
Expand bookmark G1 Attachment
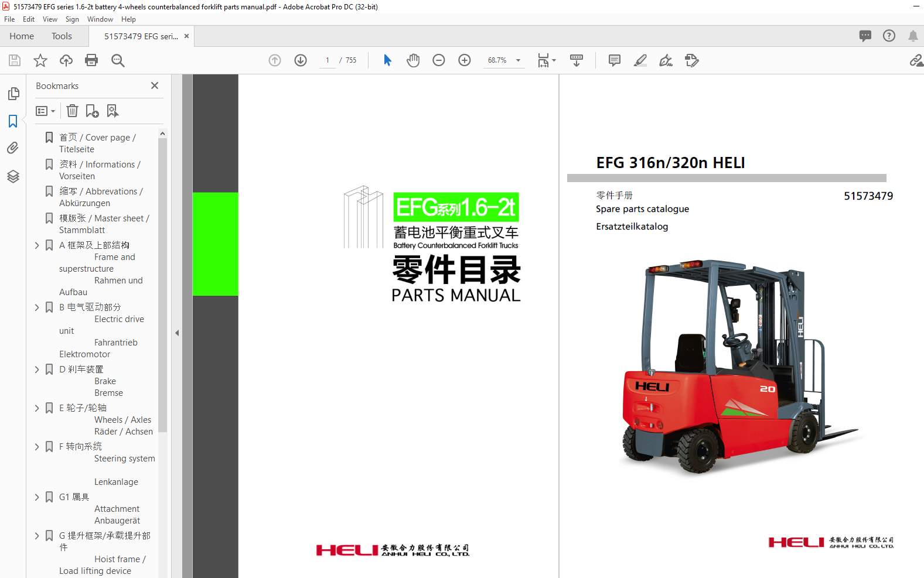tap(37, 497)
